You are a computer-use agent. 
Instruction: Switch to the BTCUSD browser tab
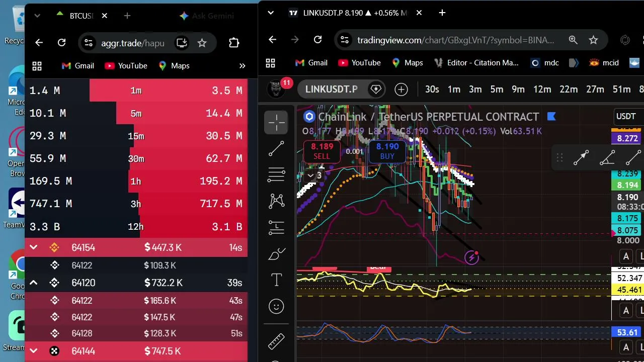tap(82, 16)
